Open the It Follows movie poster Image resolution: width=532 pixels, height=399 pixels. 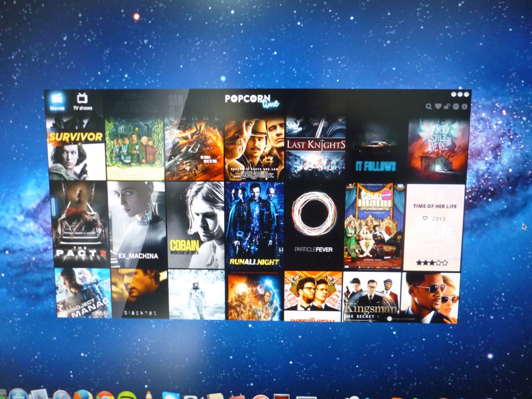376,150
